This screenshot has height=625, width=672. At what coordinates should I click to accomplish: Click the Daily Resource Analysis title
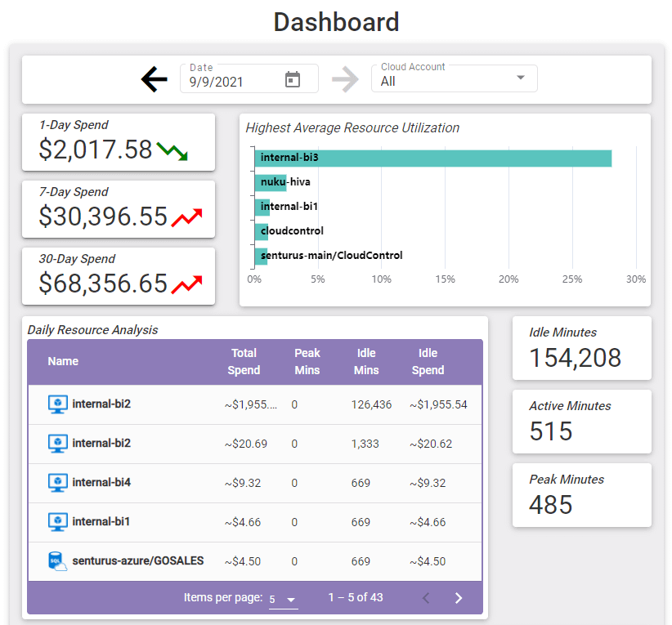(92, 330)
